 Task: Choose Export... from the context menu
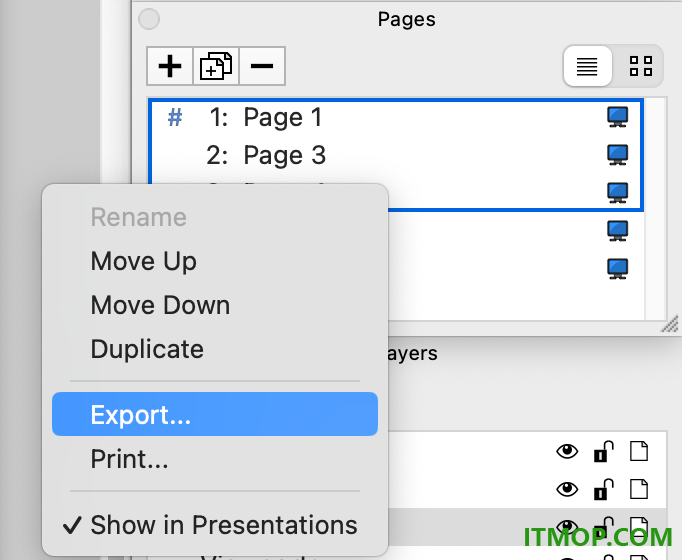click(215, 414)
